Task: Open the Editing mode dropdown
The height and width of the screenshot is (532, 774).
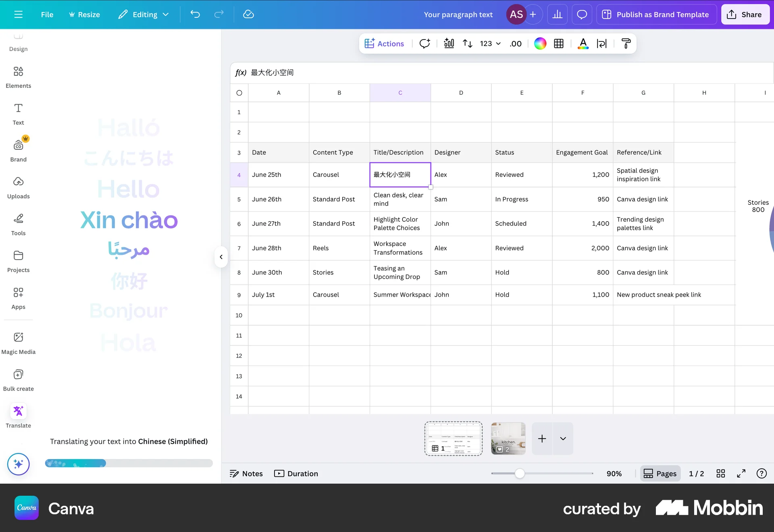Action: click(144, 15)
